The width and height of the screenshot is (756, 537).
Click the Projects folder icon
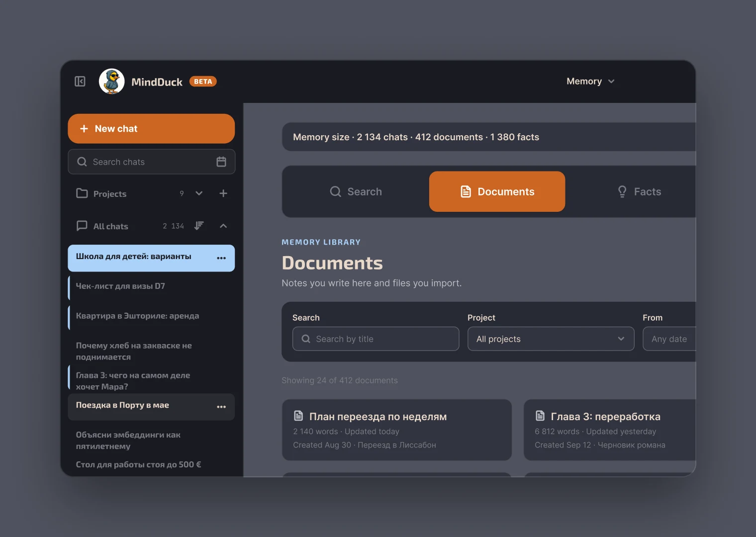tap(82, 193)
